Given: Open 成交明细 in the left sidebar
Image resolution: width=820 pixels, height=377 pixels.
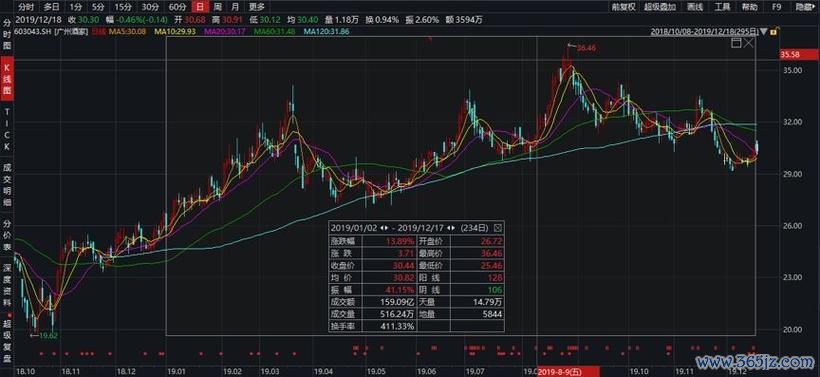Looking at the screenshot, I should (x=7, y=186).
